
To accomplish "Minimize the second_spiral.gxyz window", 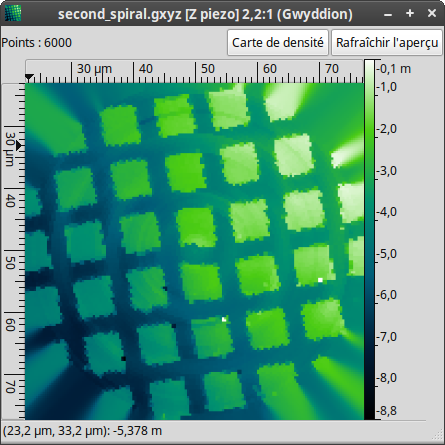I will click(388, 14).
